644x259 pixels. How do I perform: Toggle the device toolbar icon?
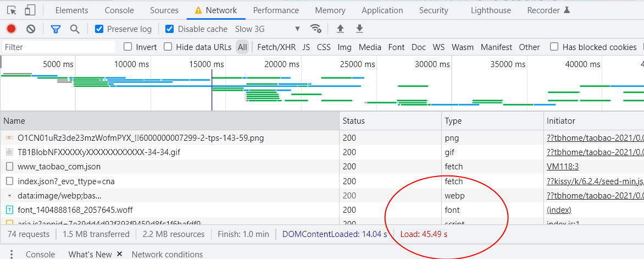[30, 10]
